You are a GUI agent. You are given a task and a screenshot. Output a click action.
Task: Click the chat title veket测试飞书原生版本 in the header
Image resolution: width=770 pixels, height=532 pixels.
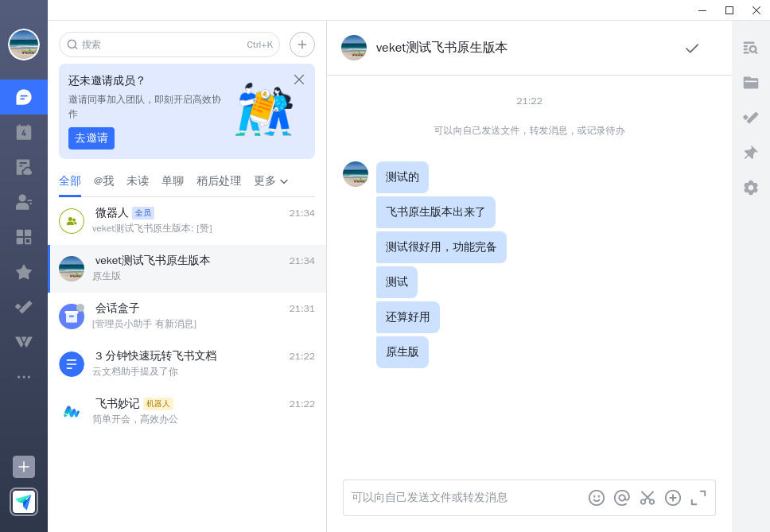[x=441, y=48]
